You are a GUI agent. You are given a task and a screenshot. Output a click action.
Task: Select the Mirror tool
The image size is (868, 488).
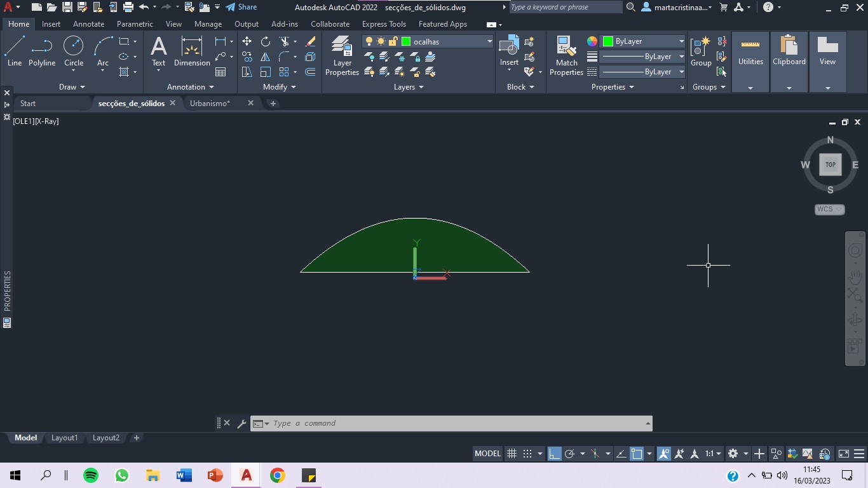pyautogui.click(x=266, y=57)
